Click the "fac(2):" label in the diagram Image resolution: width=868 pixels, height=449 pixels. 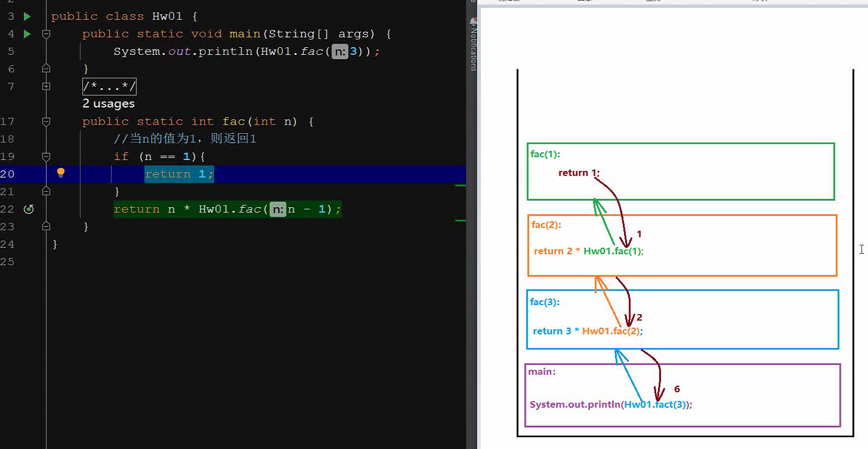(x=546, y=225)
